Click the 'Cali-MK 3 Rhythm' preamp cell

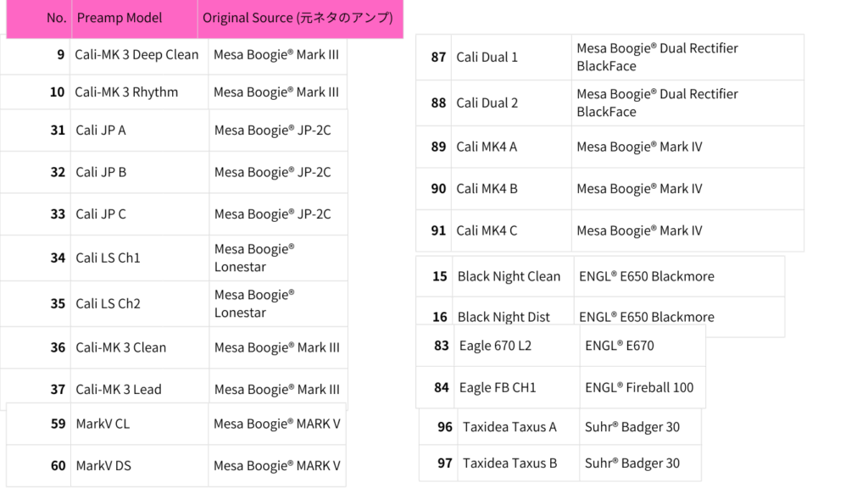(126, 92)
